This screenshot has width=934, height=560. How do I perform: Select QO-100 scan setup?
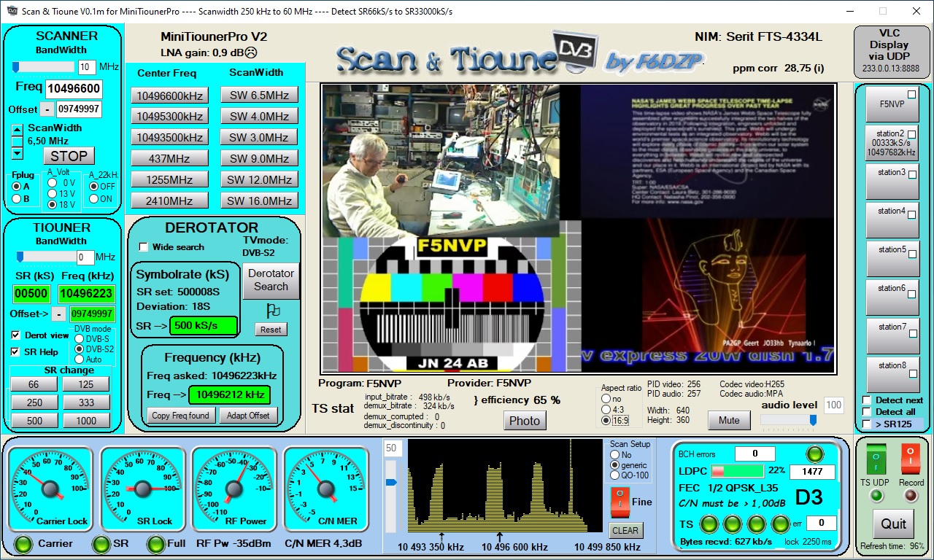click(x=615, y=475)
